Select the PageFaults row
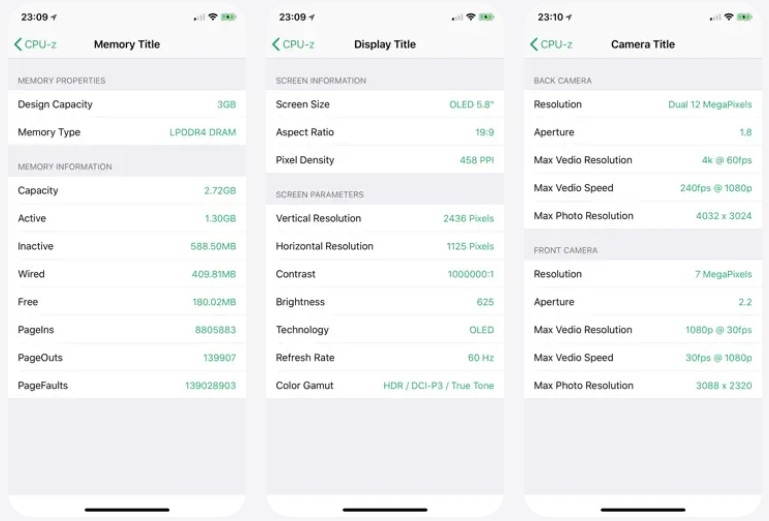The width and height of the screenshot is (769, 521). pyautogui.click(x=127, y=385)
